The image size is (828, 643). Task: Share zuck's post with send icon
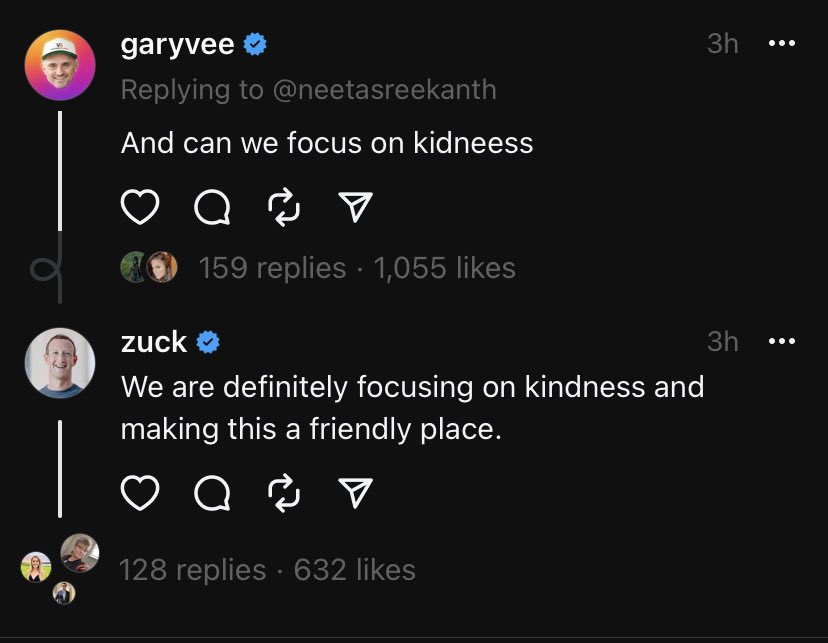[x=355, y=493]
